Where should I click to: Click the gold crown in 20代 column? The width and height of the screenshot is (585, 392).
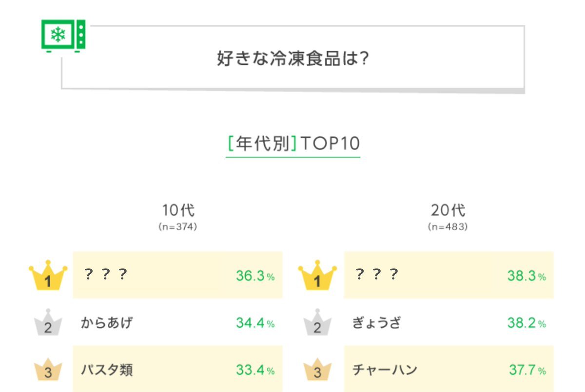[x=317, y=277]
